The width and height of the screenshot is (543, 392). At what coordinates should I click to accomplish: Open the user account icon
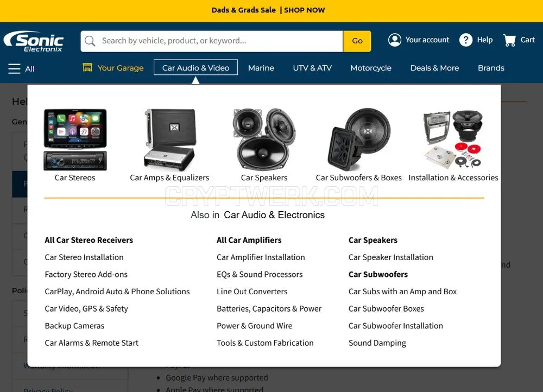pos(395,40)
